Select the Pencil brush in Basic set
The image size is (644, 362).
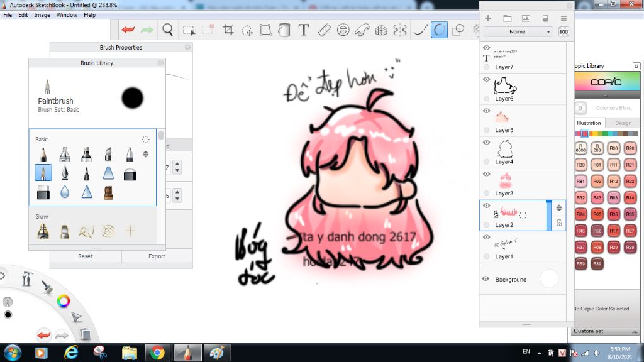point(43,154)
